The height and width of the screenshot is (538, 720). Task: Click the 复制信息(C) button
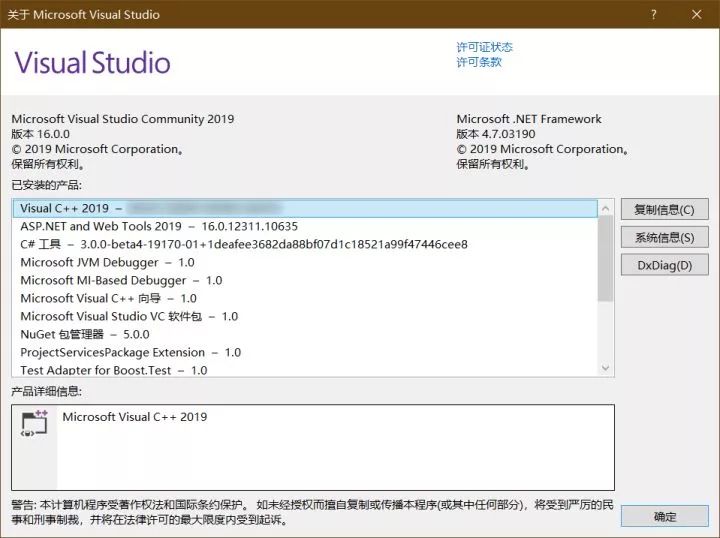pyautogui.click(x=664, y=210)
